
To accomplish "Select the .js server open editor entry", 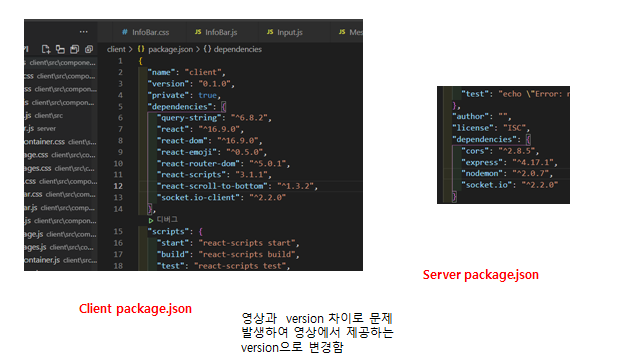I will (61, 129).
